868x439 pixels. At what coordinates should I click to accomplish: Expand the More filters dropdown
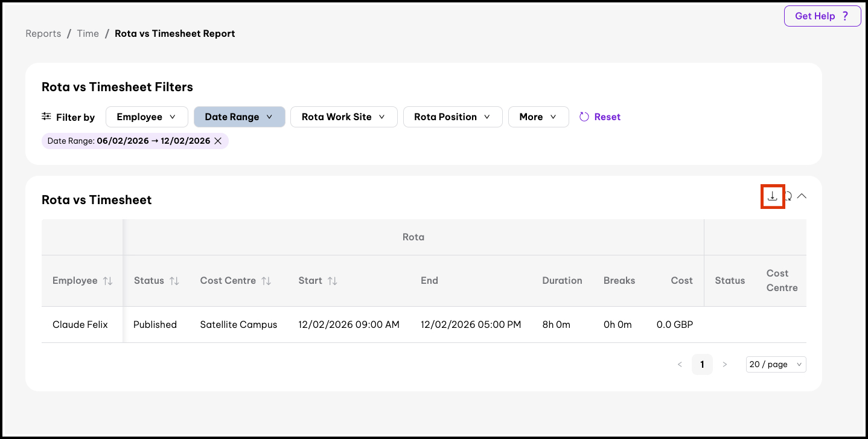click(x=538, y=117)
